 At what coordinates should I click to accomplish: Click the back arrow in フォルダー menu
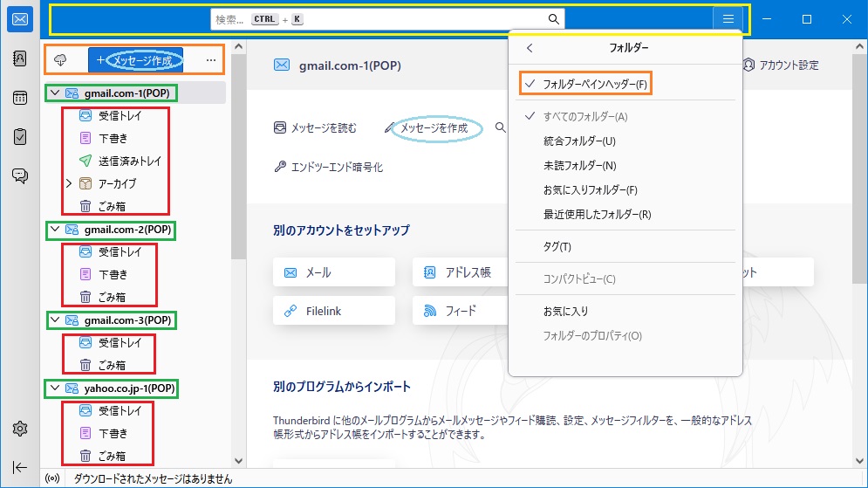(530, 49)
